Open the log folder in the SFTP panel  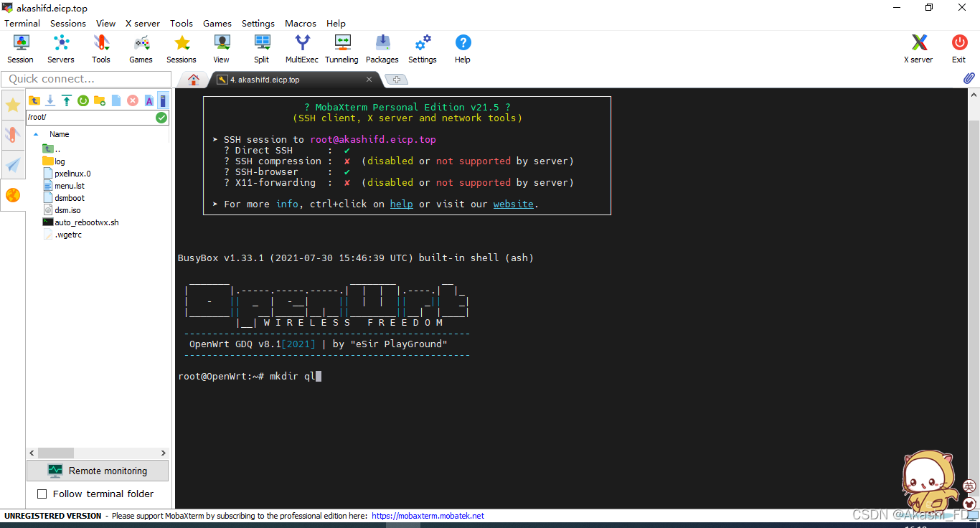(x=55, y=161)
